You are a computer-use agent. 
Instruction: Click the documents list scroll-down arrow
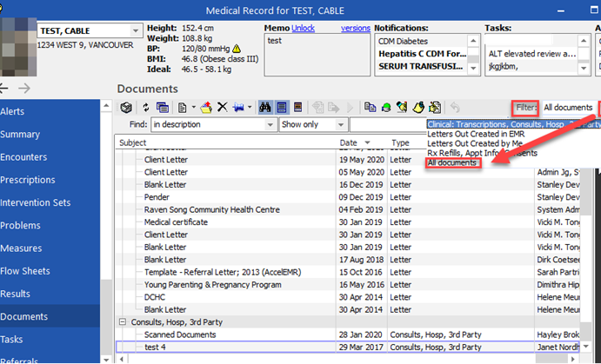[586, 347]
